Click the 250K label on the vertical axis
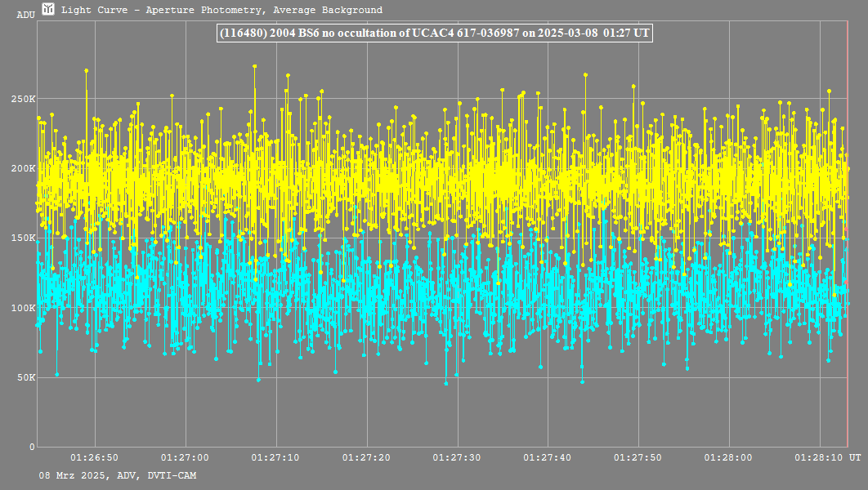This screenshot has height=490, width=868. [x=23, y=99]
